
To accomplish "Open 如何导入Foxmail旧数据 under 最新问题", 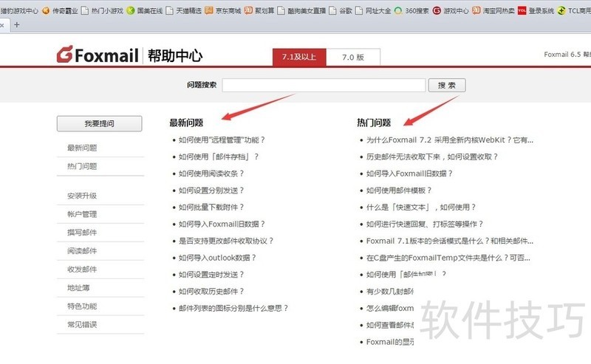I will point(222,224).
